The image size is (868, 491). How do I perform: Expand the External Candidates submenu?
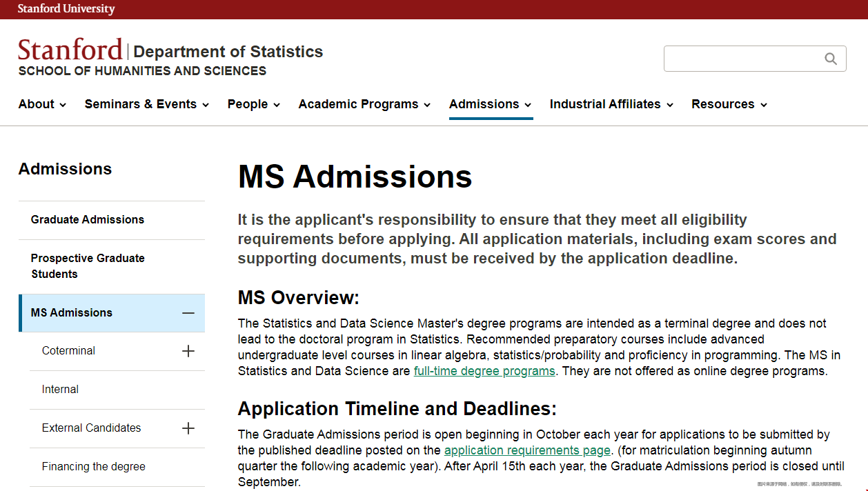point(188,428)
